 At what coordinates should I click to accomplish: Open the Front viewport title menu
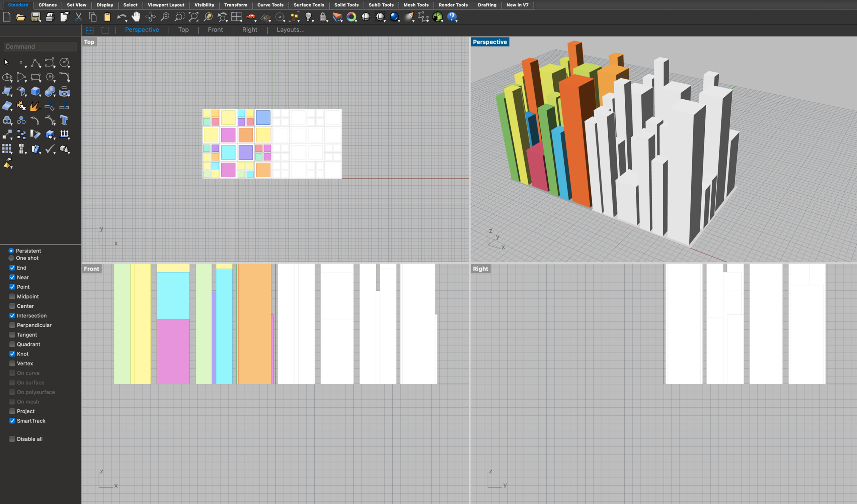pos(91,269)
